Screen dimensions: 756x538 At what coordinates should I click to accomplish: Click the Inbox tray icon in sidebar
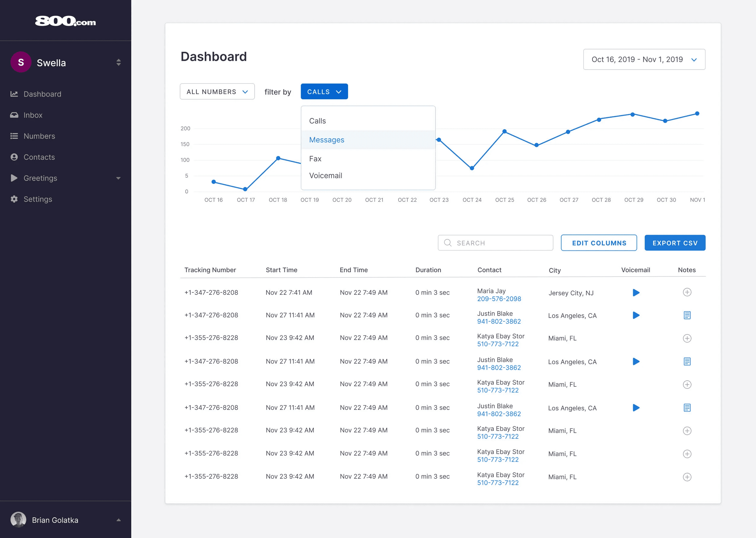[14, 115]
